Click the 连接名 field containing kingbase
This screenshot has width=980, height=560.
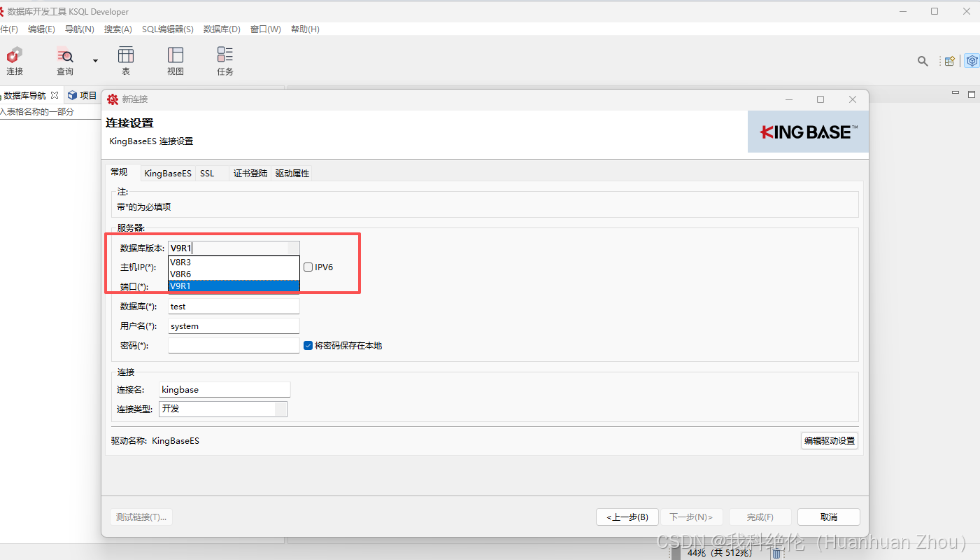coord(225,390)
